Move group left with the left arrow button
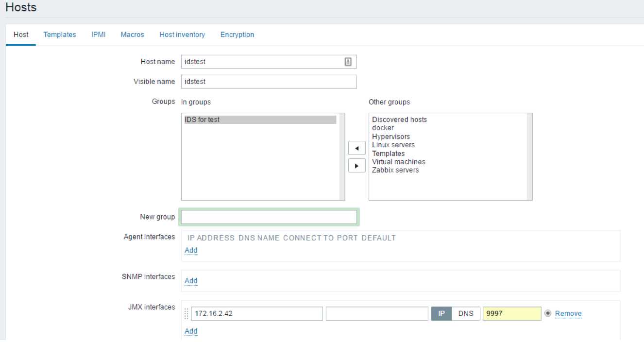The height and width of the screenshot is (342, 644). coord(357,149)
